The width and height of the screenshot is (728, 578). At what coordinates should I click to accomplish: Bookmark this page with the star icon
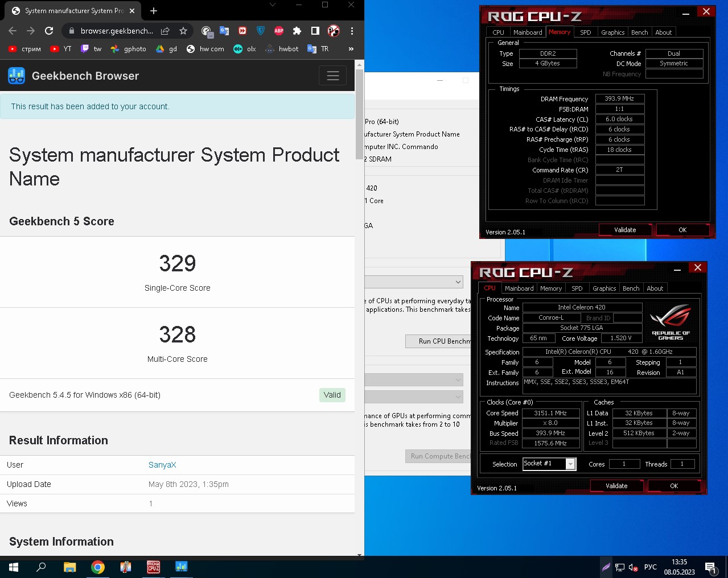[x=183, y=31]
